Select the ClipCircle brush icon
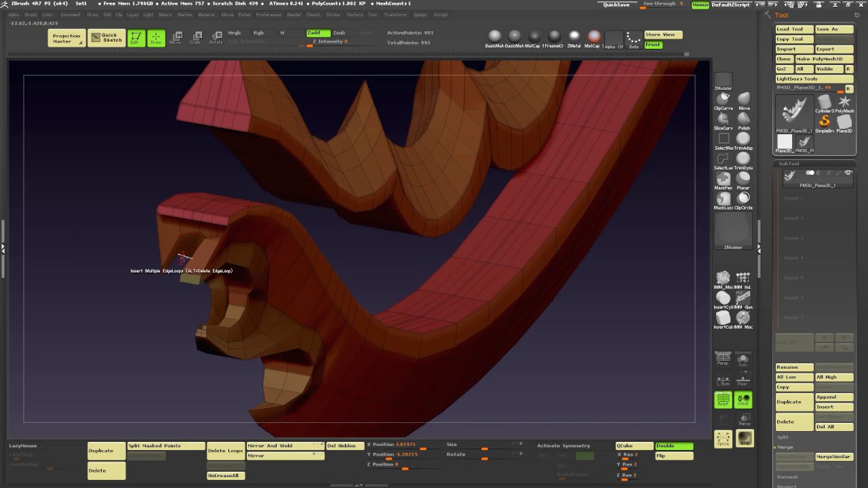This screenshot has height=488, width=868. (x=744, y=199)
